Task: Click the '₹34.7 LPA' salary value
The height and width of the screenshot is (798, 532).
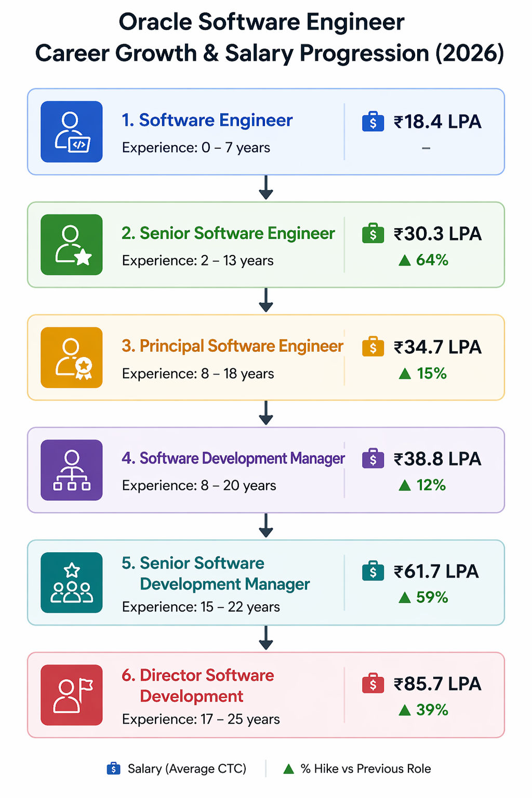Action: point(437,347)
